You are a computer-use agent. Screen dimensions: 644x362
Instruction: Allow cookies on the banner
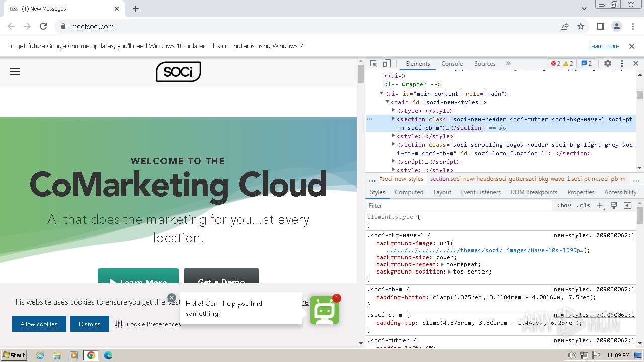coord(39,324)
